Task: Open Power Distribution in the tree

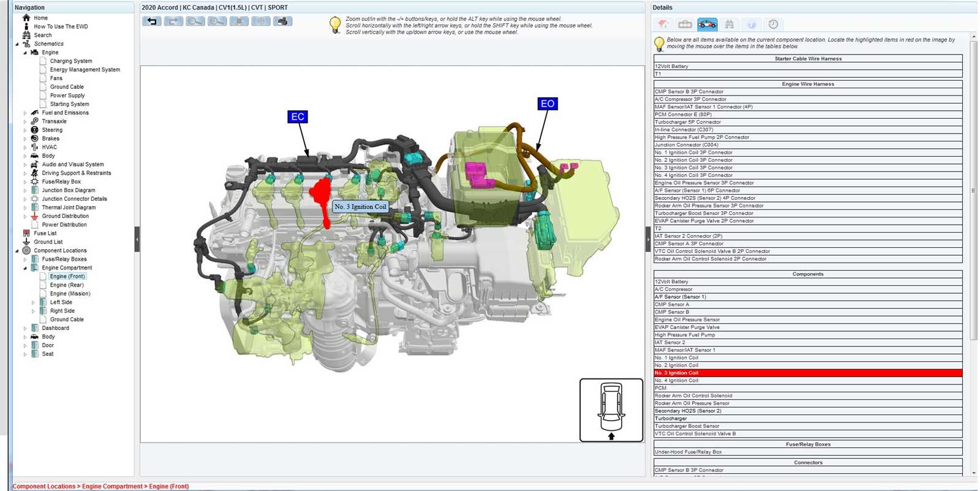Action: point(64,225)
